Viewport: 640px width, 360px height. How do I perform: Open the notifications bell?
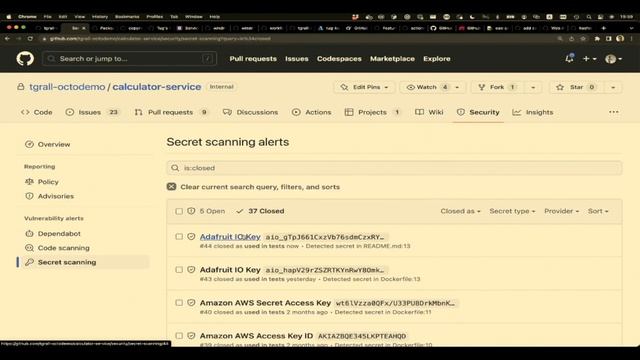(x=569, y=59)
